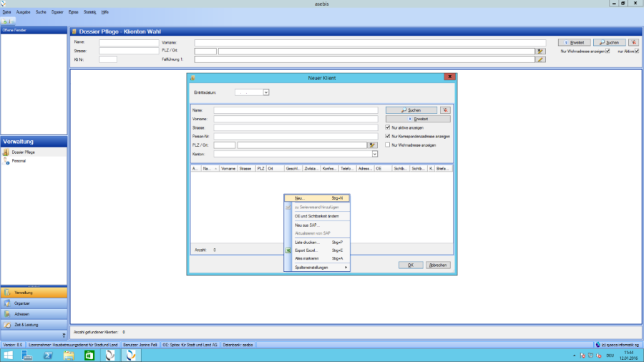Enable 'Nur Wohnadresse anzeigen' in the dialog
This screenshot has height=362, width=644.
tap(388, 145)
